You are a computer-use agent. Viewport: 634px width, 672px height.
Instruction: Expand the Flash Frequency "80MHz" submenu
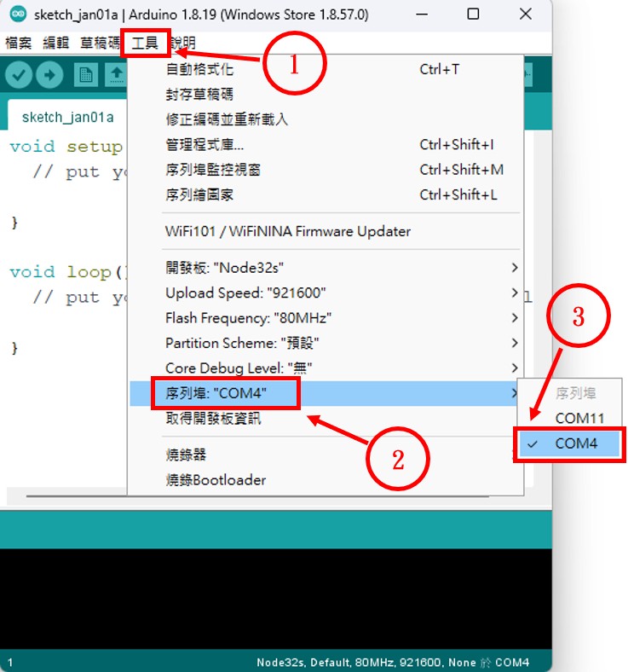point(326,318)
